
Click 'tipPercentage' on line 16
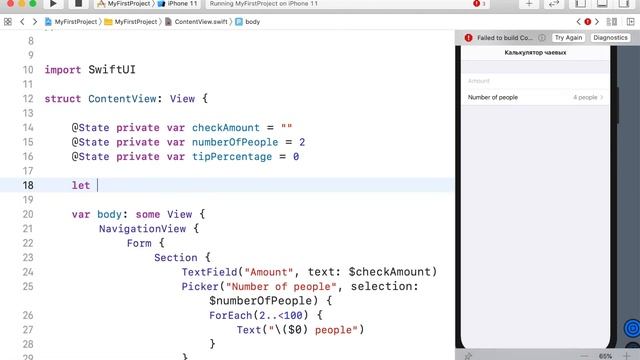coord(232,157)
